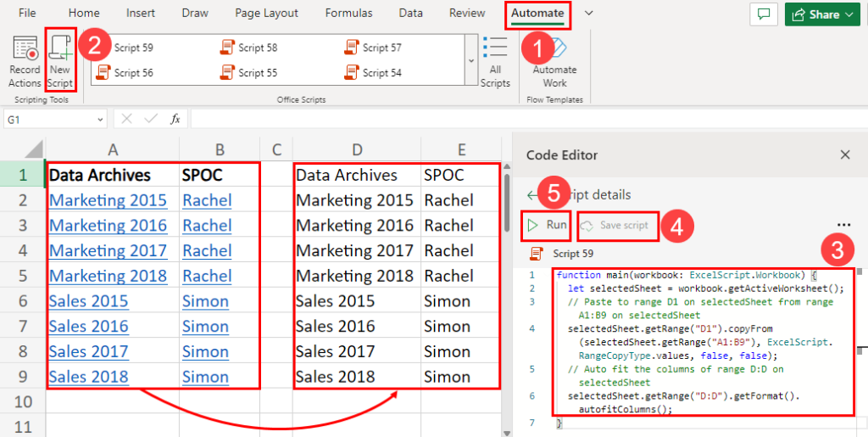Close the Code Editor pane

[845, 155]
